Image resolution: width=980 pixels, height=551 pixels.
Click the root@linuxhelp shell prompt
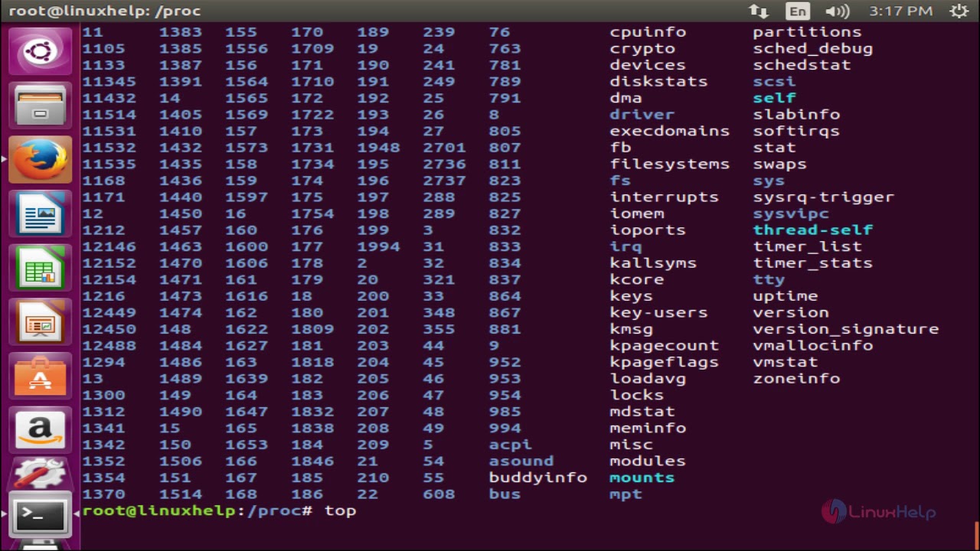(197, 510)
